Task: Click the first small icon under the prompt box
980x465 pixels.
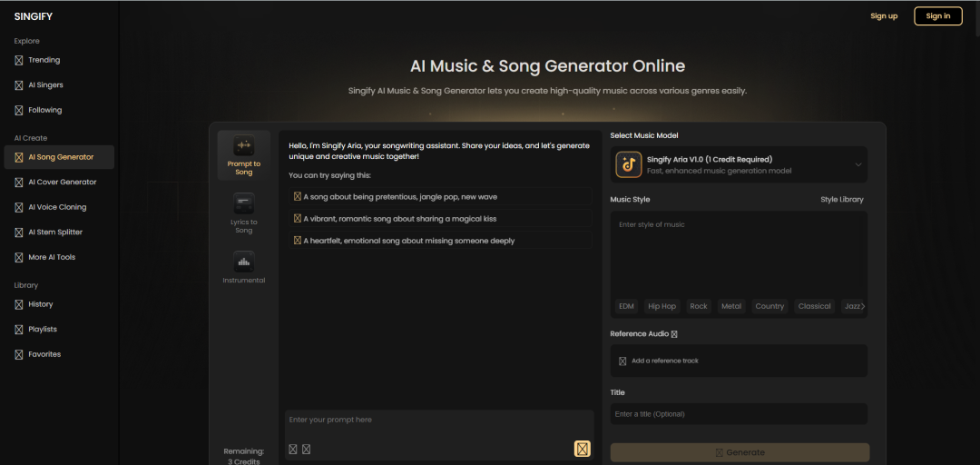Action: (293, 450)
